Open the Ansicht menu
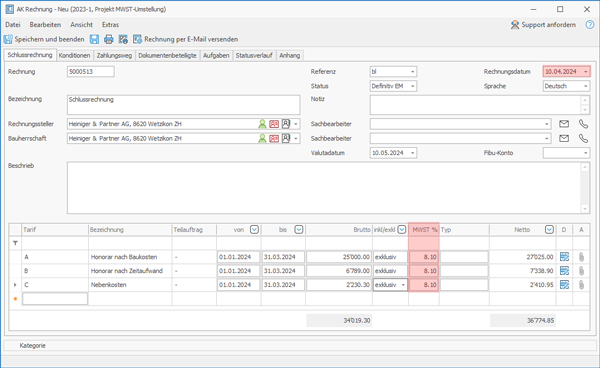Viewport: 600px width, 368px height. 81,24
